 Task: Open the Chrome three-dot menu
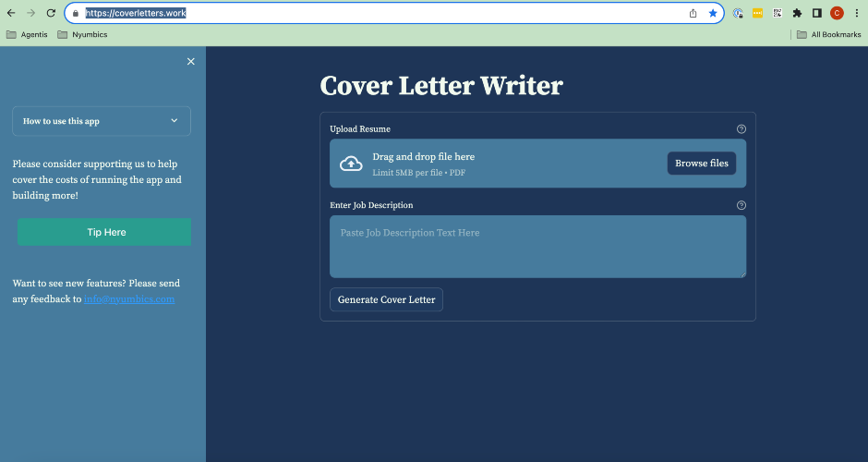click(856, 13)
